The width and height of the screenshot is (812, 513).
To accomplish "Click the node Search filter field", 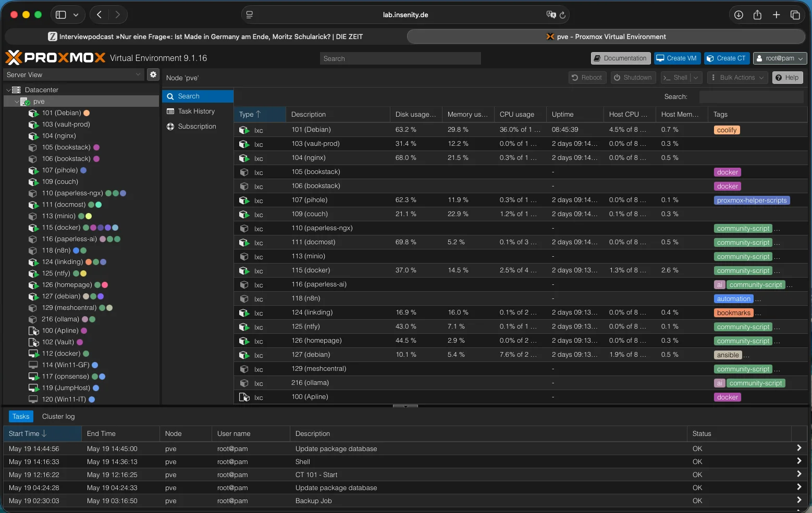I will click(751, 96).
